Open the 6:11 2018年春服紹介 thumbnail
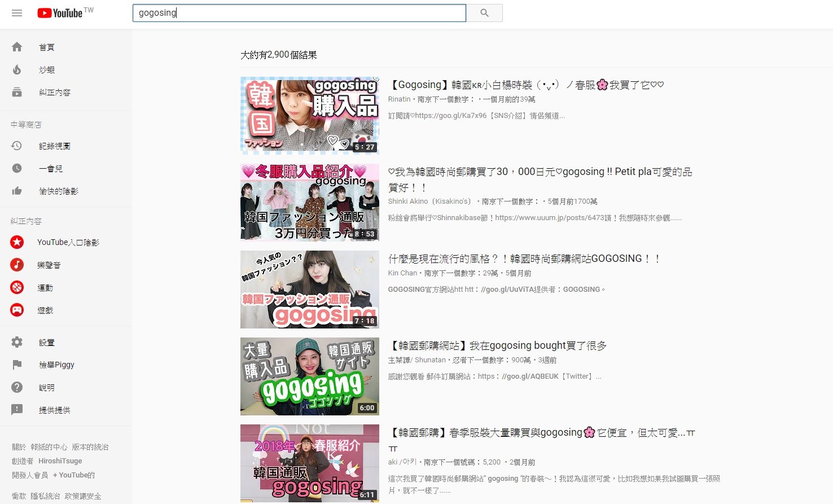The height and width of the screenshot is (504, 833). point(310,463)
